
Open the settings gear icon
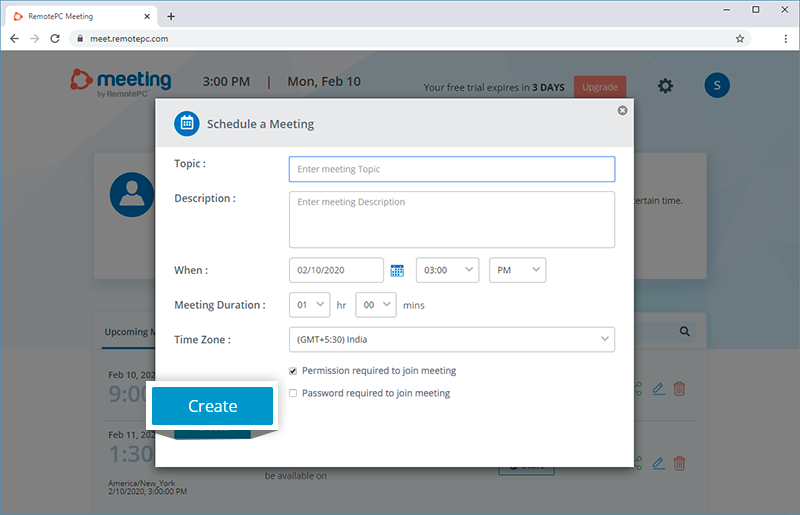(665, 85)
